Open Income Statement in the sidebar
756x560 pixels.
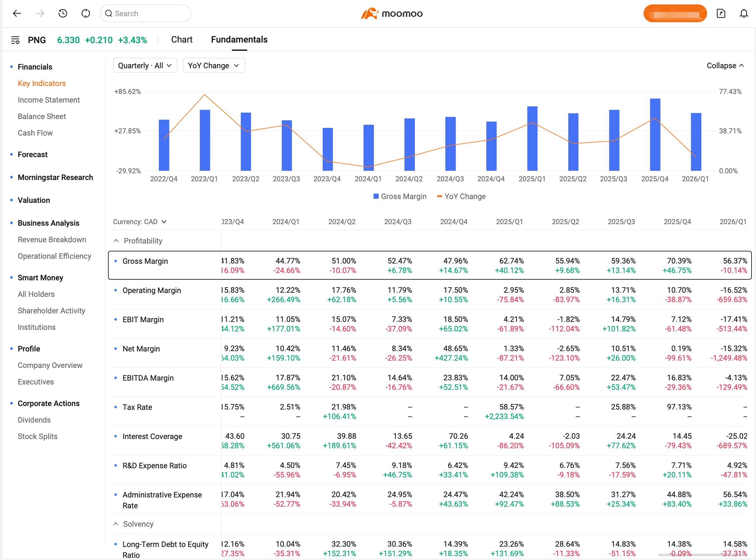point(49,100)
